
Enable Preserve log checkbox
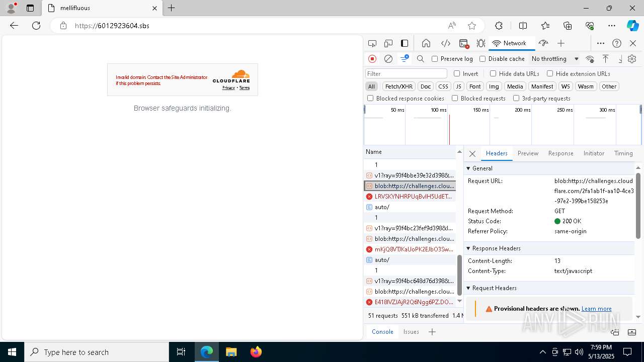pos(435,59)
